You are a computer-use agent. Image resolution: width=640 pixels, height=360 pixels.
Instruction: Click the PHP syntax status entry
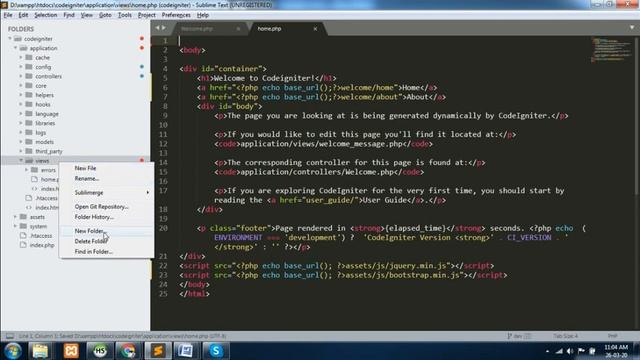click(x=613, y=336)
